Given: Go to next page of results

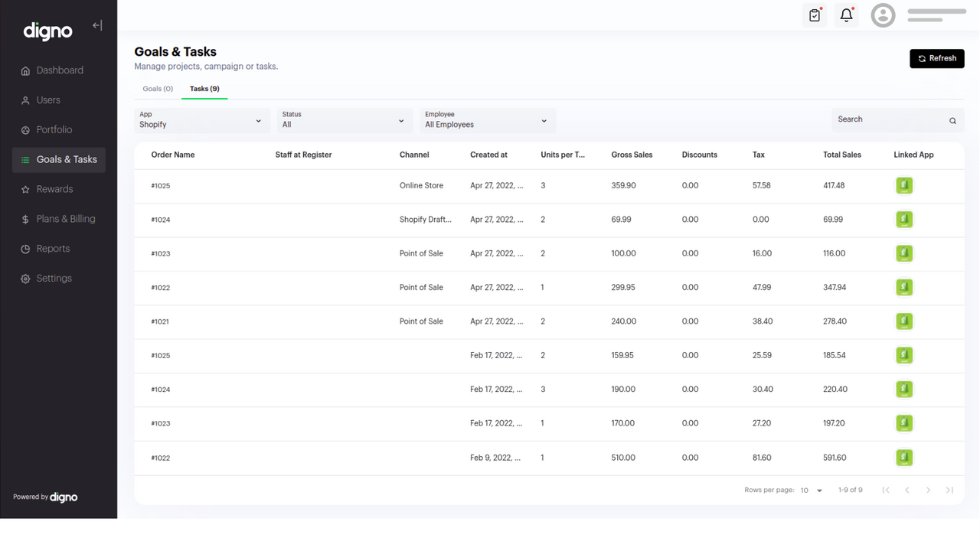Looking at the screenshot, I should point(928,490).
